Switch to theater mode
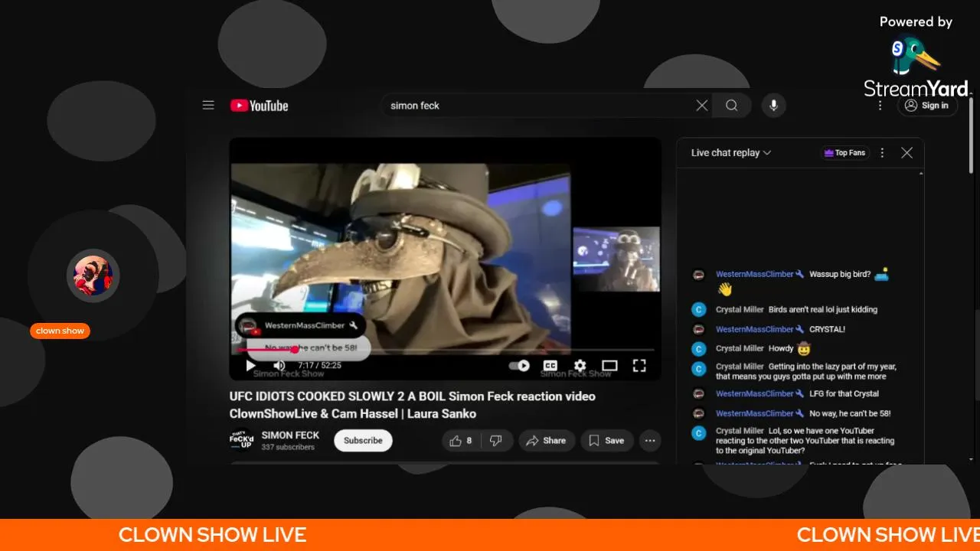 pyautogui.click(x=609, y=366)
